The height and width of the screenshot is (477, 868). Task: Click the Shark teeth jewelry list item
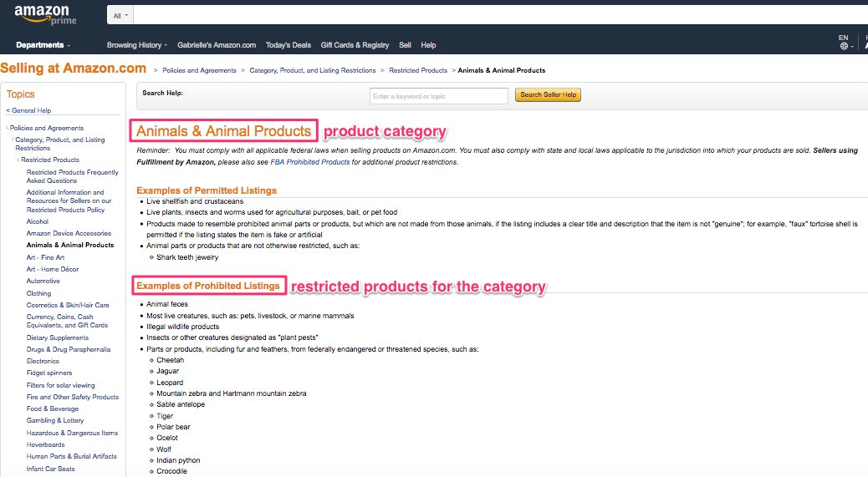187,257
